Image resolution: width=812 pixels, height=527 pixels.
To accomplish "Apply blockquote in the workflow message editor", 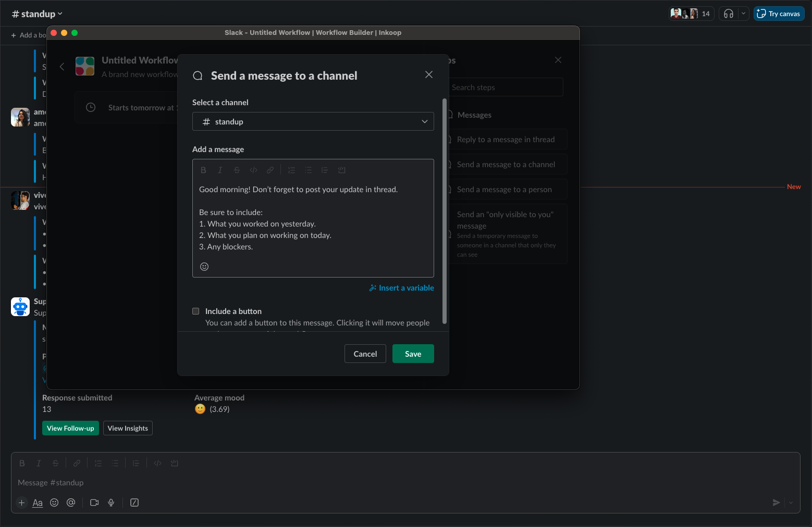I will point(325,170).
